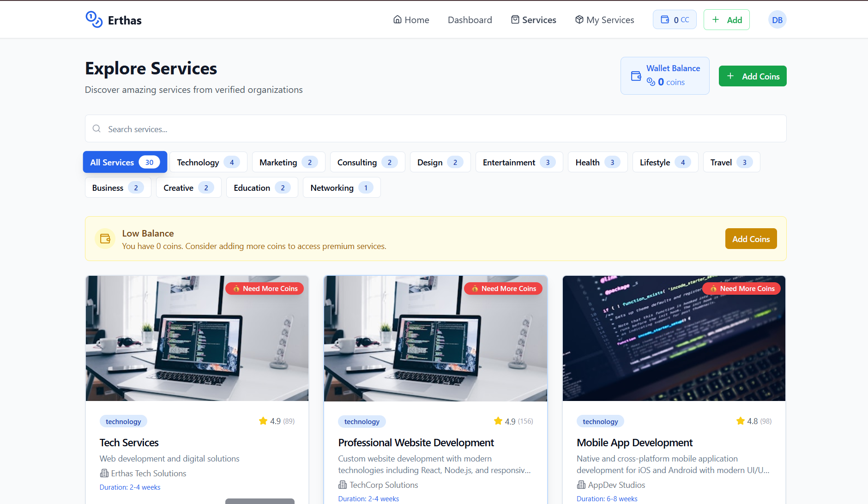
Task: Filter by Design category
Action: tap(440, 162)
